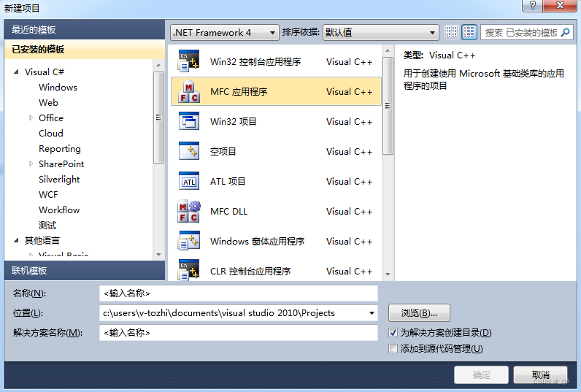This screenshot has width=581, height=392.
Task: Click the Windows 窗体应用程序 template icon
Action: (x=189, y=241)
